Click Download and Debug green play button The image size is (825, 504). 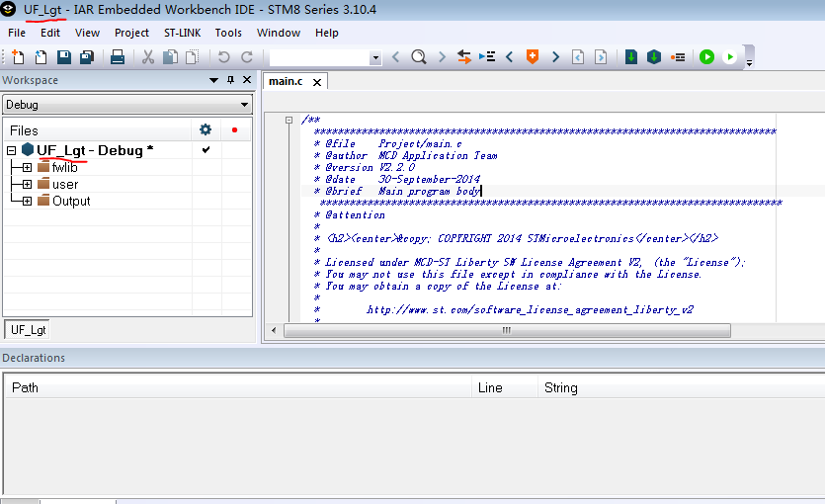coord(706,56)
